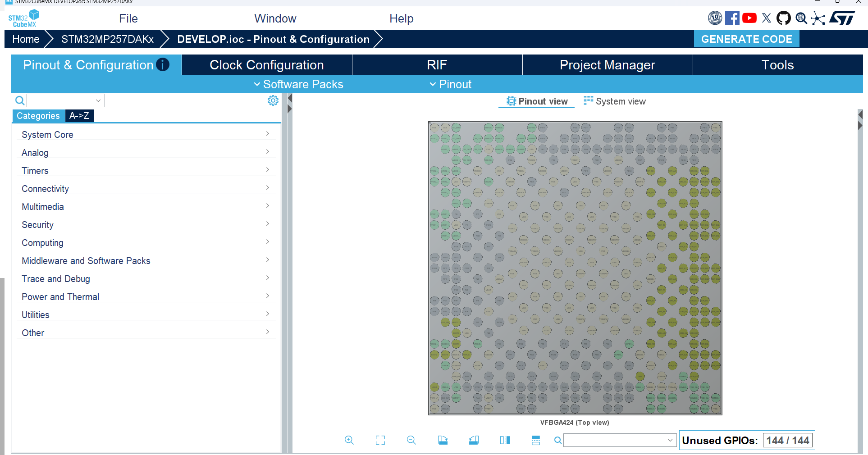868x455 pixels.
Task: Open the Pinout dropdown menu
Action: 450,84
